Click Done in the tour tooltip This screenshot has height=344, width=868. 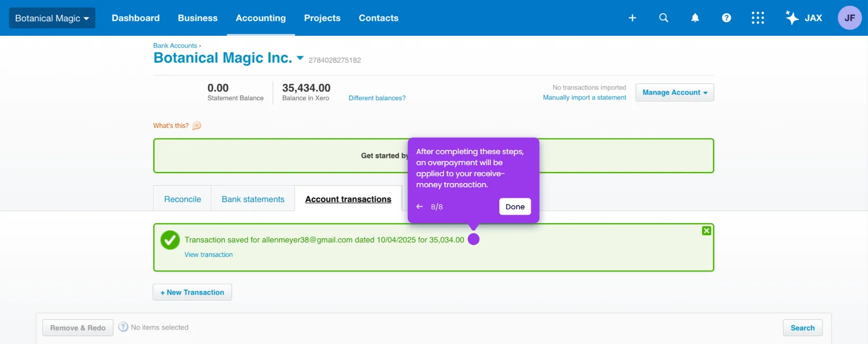[x=515, y=207]
